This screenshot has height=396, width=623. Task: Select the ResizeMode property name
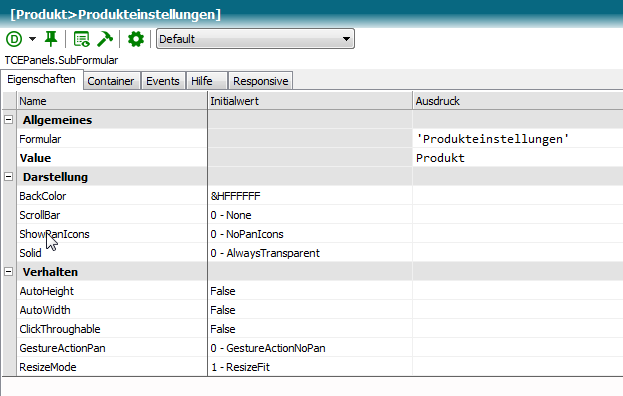tap(48, 367)
